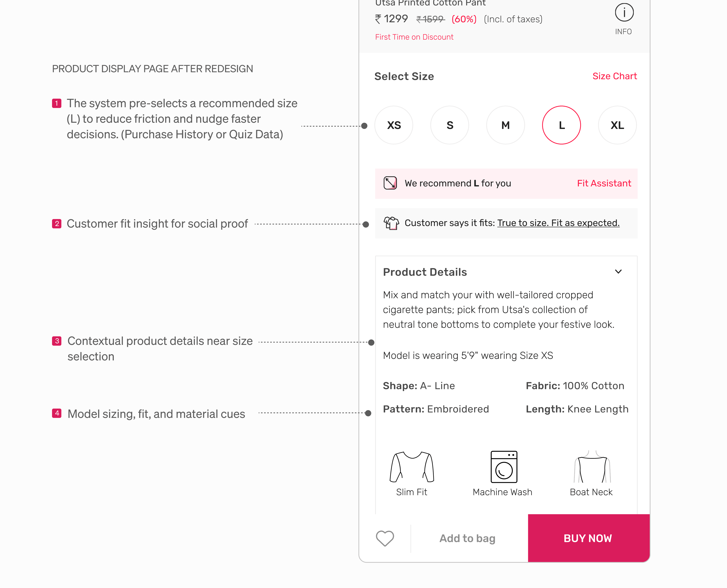Select size M
Screen dimensions: 727x588
506,125
